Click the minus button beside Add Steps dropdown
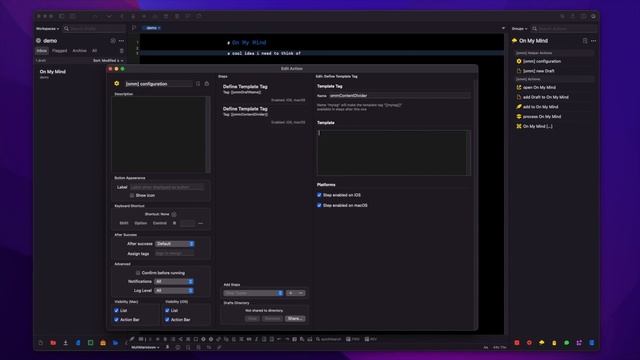Image resolution: width=640 pixels, height=360 pixels. [x=301, y=293]
